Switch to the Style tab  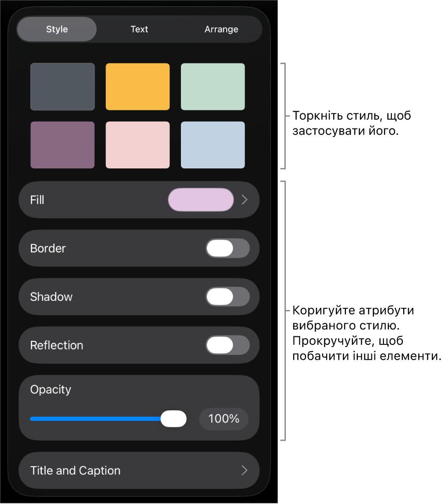57,29
